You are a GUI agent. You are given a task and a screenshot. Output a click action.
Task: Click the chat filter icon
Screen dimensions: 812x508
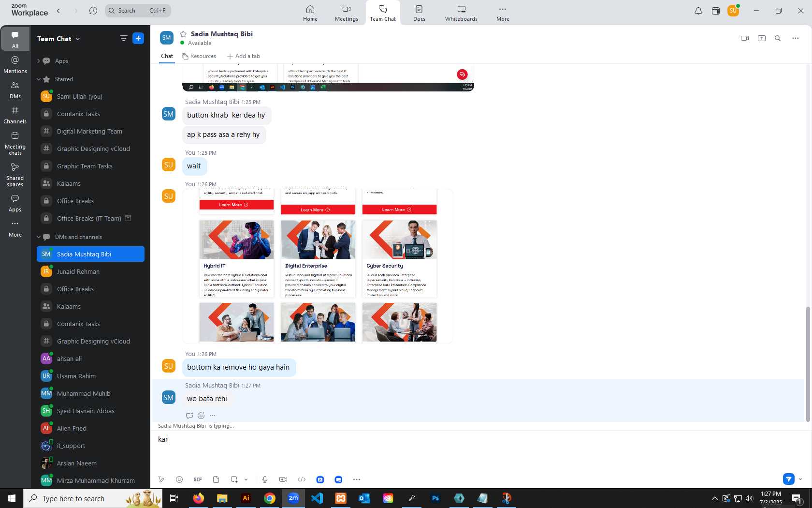pyautogui.click(x=123, y=38)
